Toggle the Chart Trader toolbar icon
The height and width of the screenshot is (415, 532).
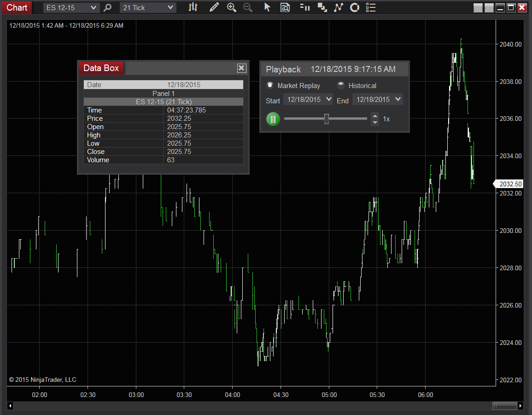[305, 7]
